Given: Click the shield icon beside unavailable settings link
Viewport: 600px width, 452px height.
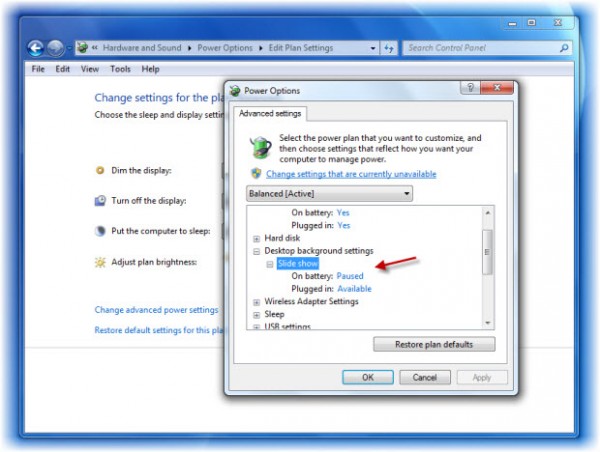Looking at the screenshot, I should click(256, 173).
